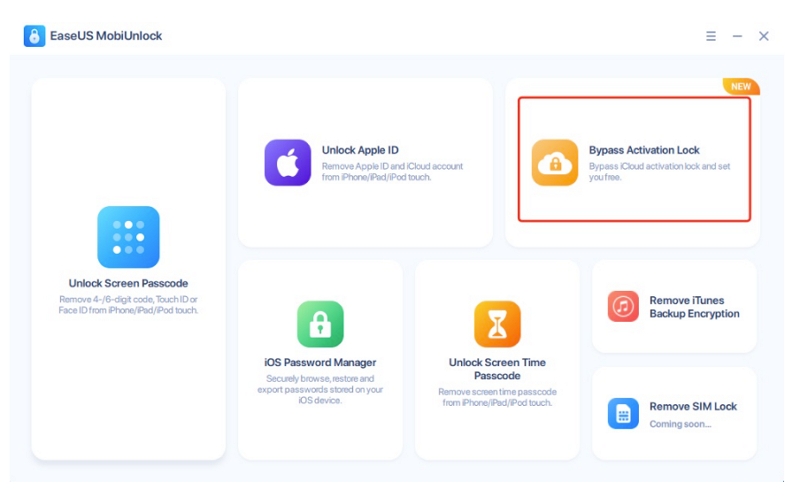Click "Securely browse, restore and export passwords" description
The image size is (800, 496).
coord(320,389)
